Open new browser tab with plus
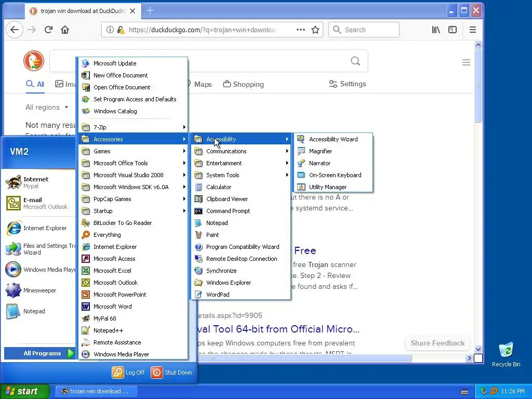 point(150,11)
